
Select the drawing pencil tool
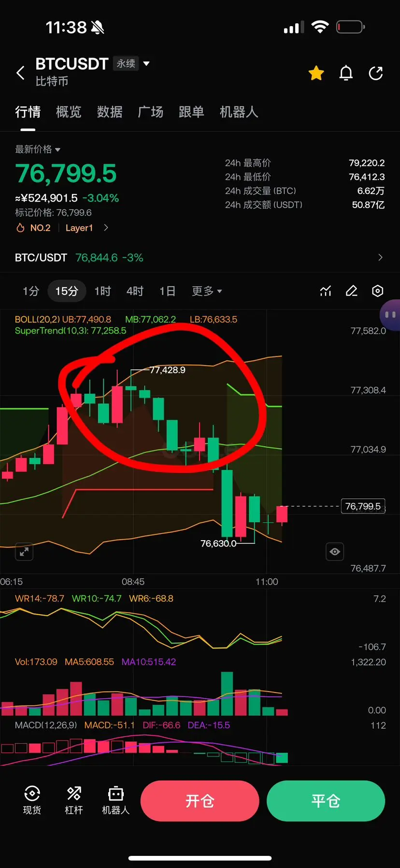(352, 291)
